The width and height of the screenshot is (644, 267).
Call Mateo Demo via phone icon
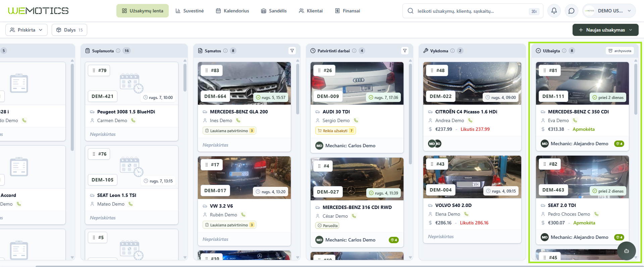coord(130,204)
